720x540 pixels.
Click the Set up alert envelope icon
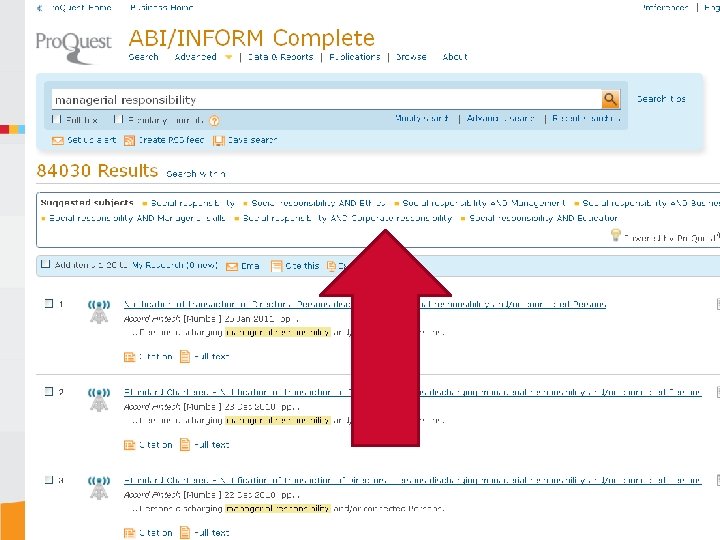[x=58, y=141]
